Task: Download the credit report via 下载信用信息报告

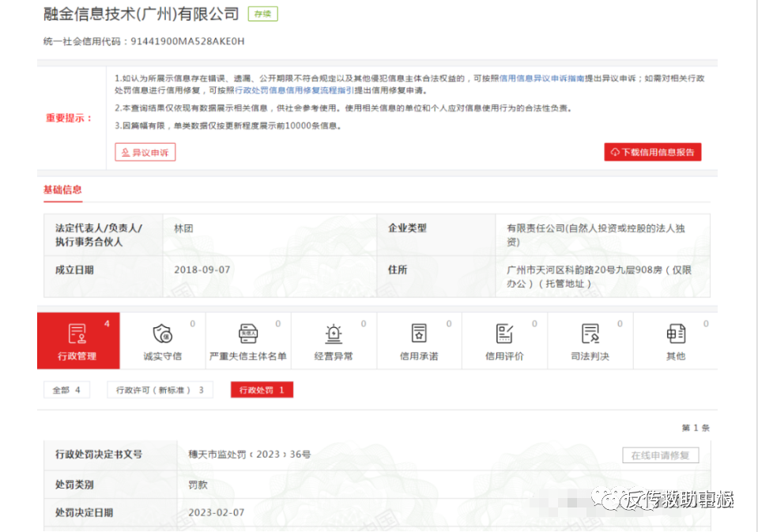Action: coord(653,153)
